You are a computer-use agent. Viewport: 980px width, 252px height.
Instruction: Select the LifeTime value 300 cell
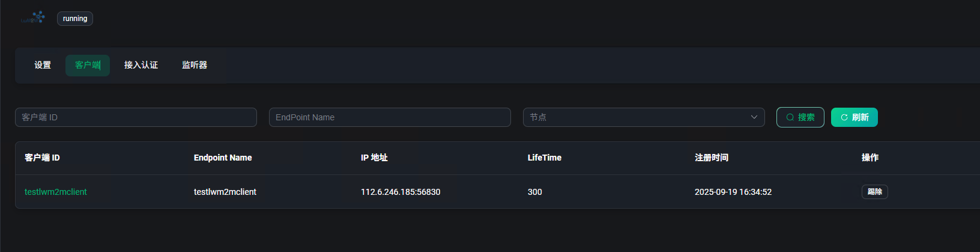click(534, 192)
